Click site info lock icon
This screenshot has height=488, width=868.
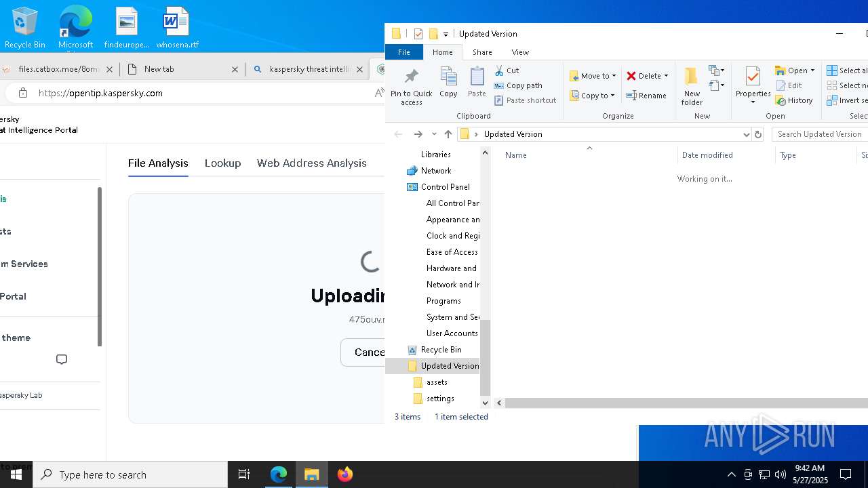click(x=22, y=94)
